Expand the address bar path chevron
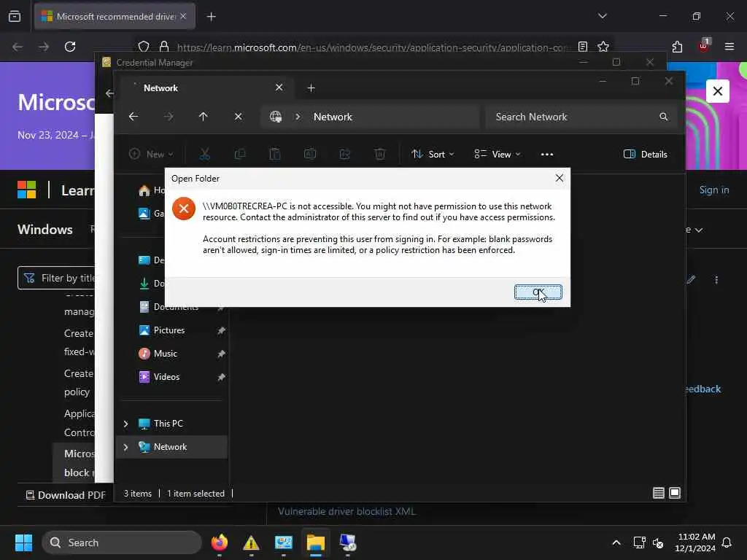Image resolution: width=747 pixels, height=560 pixels. click(x=298, y=117)
